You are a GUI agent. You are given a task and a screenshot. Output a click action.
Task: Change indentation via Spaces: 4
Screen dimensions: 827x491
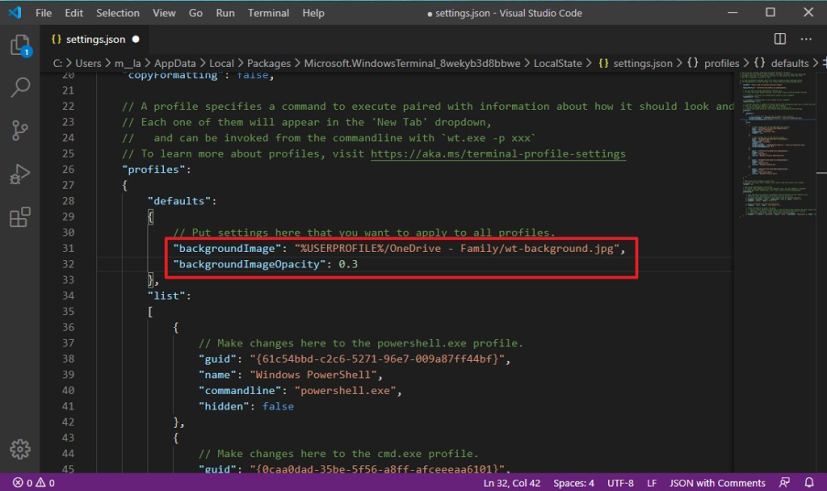pos(573,483)
